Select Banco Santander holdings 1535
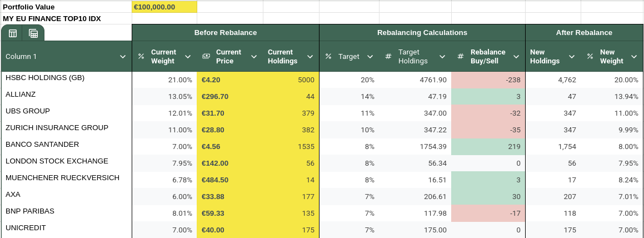Image resolution: width=644 pixels, height=238 pixels. pos(291,147)
